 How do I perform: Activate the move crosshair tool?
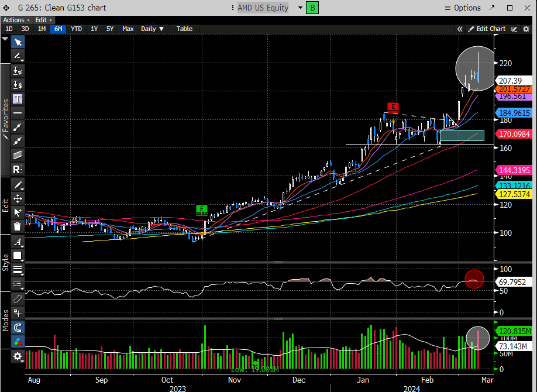pyautogui.click(x=18, y=198)
